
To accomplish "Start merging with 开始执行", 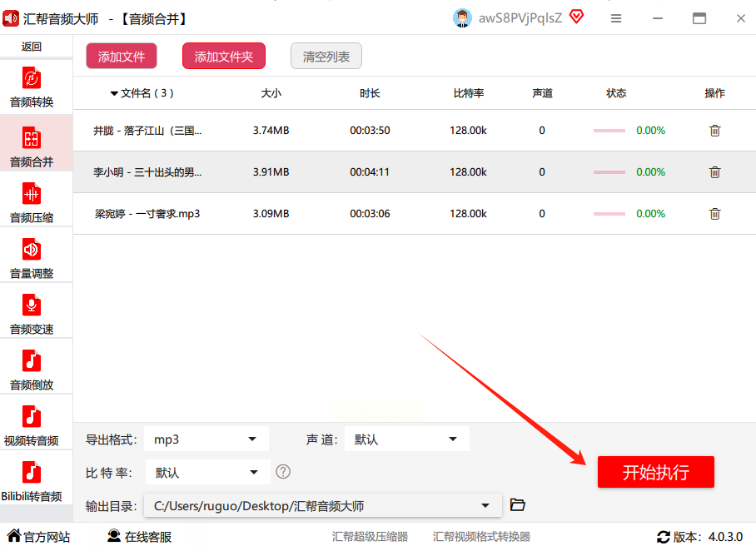I will point(656,472).
